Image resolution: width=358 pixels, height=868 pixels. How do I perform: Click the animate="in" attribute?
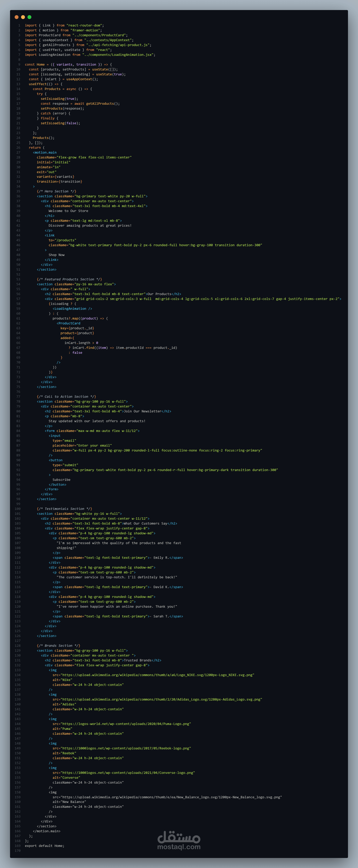[49, 167]
